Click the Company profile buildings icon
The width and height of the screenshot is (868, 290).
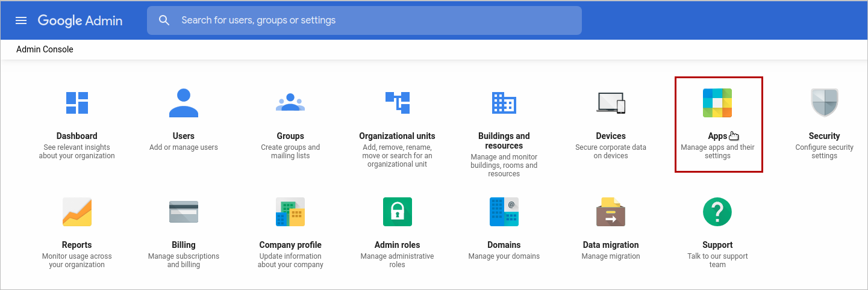(x=290, y=212)
